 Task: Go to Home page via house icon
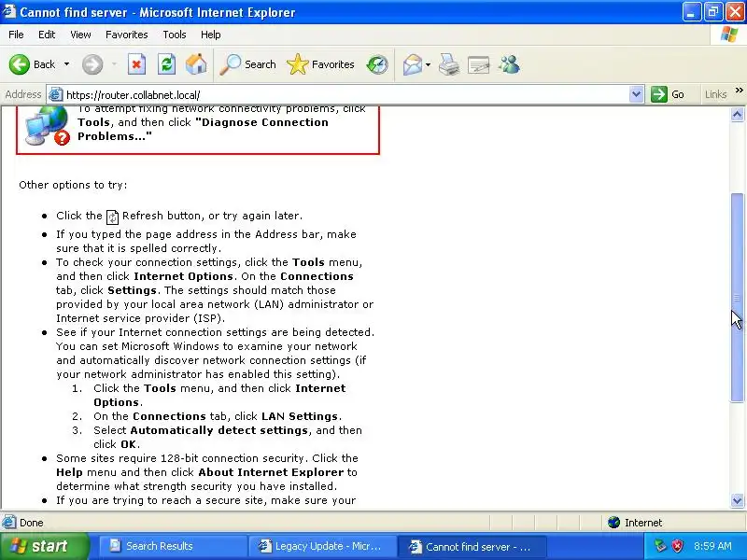click(196, 64)
